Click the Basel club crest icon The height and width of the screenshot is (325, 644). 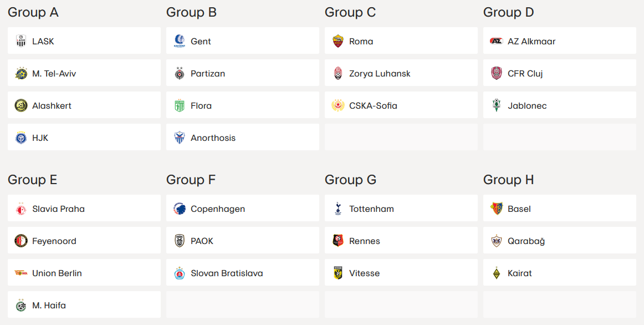[x=497, y=209]
